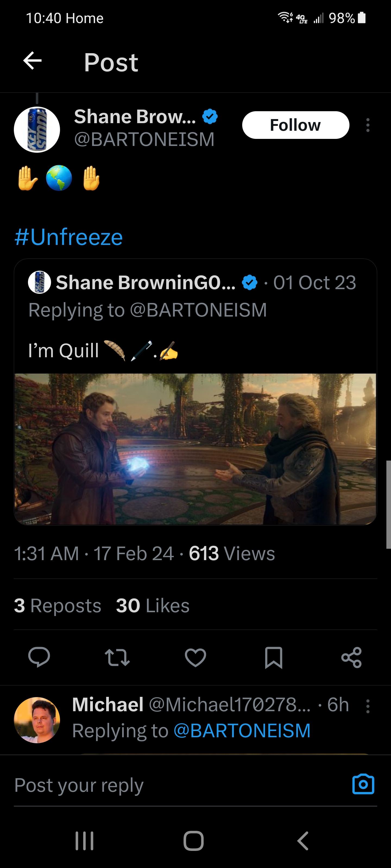The width and height of the screenshot is (391, 868).
Task: Open more options for Shane's post
Action: (368, 125)
